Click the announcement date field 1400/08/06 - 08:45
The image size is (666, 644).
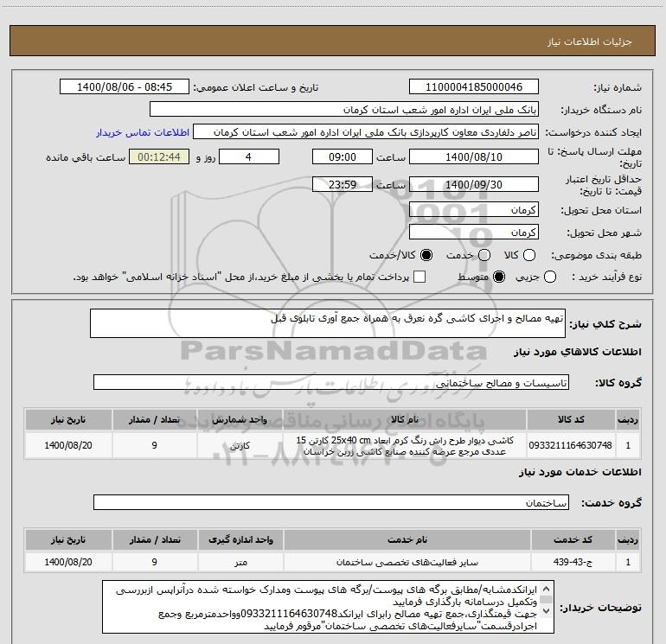tap(125, 86)
